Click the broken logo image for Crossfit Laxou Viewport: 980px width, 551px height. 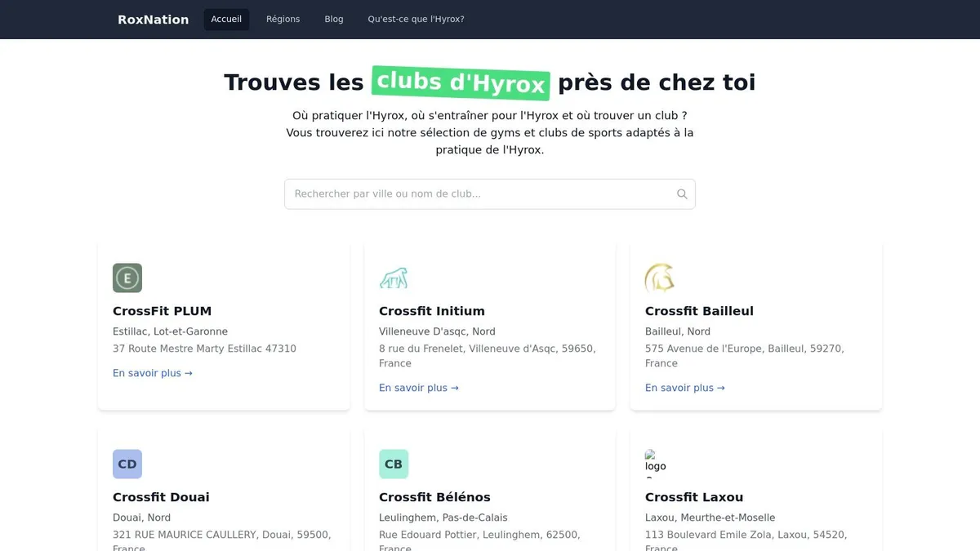pyautogui.click(x=656, y=463)
